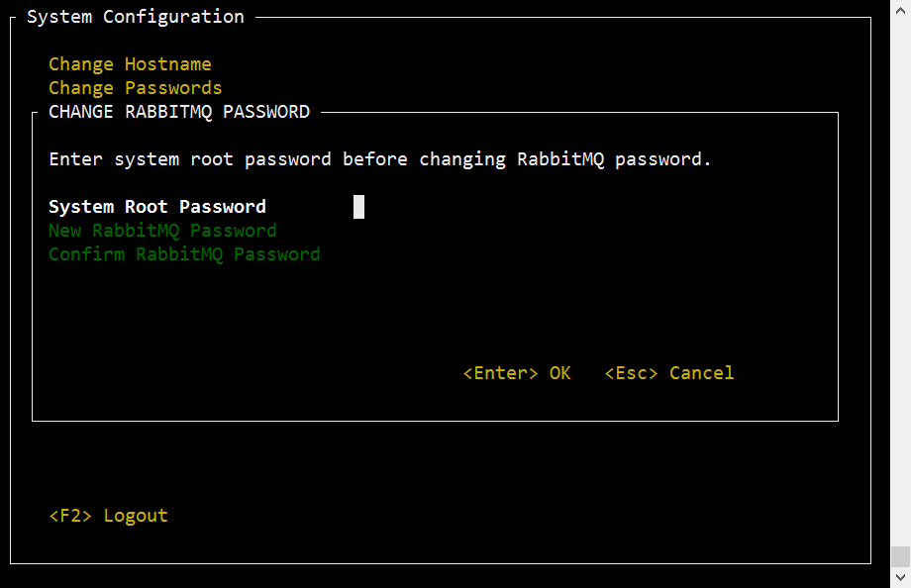This screenshot has width=911, height=588.
Task: Click the root password instruction text
Action: coord(380,159)
